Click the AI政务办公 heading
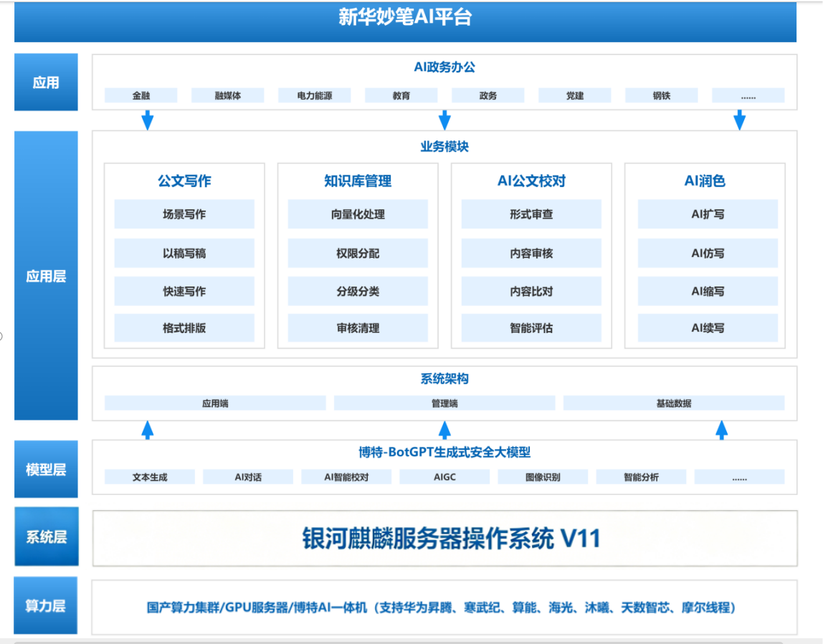Viewport: 823px width, 644px height. click(x=444, y=67)
